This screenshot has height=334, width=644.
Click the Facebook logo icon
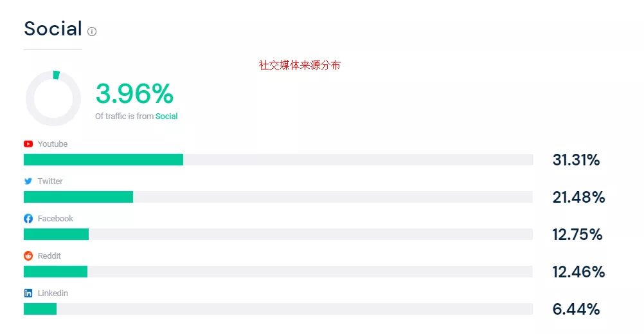pos(28,219)
